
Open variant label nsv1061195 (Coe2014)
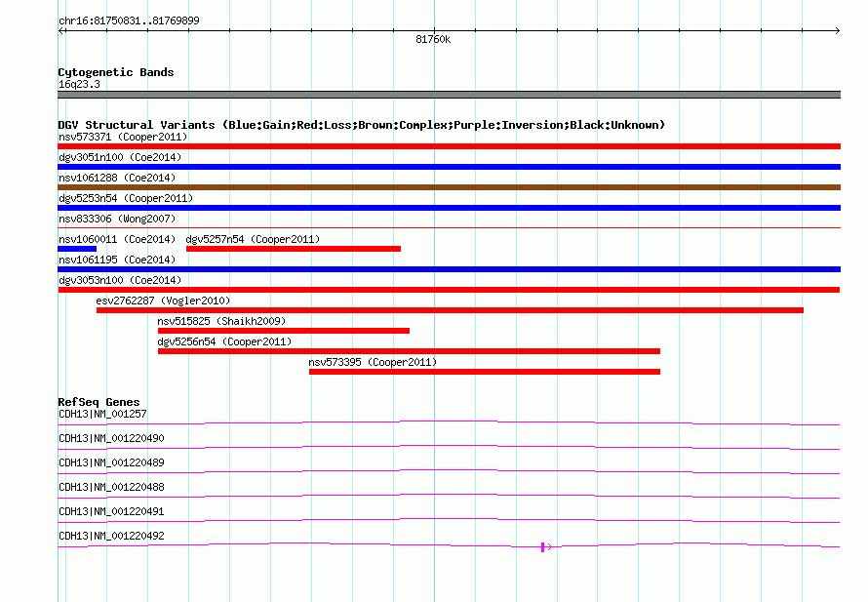[117, 260]
